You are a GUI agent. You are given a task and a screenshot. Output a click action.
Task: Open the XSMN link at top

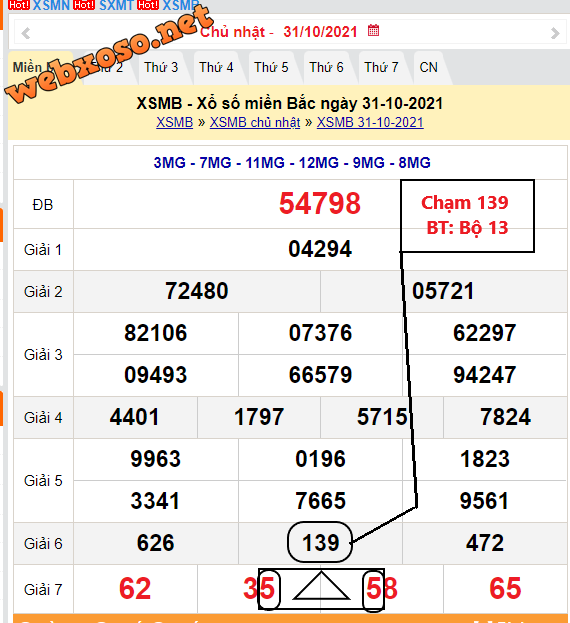(51, 5)
